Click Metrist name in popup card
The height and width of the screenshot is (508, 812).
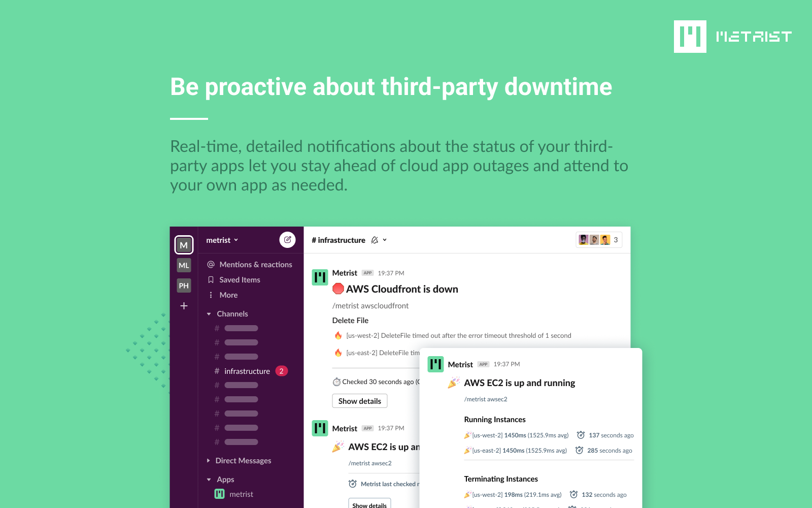[460, 365]
